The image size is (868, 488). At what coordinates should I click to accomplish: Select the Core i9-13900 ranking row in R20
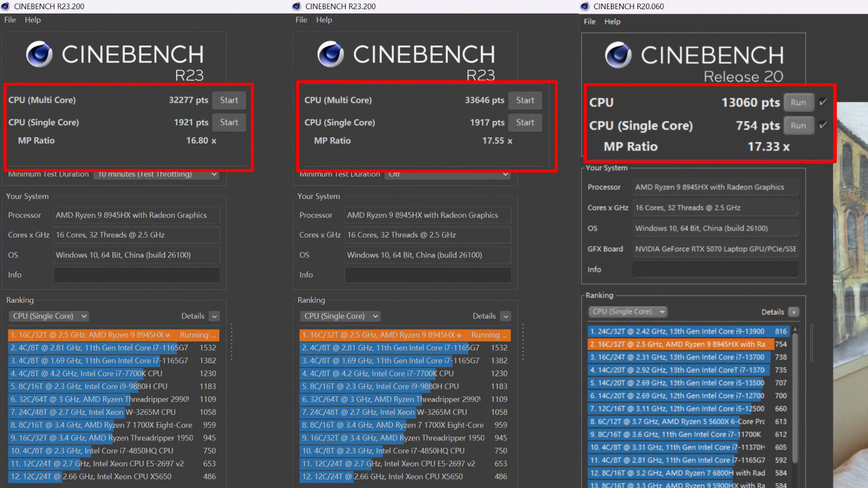tap(689, 331)
